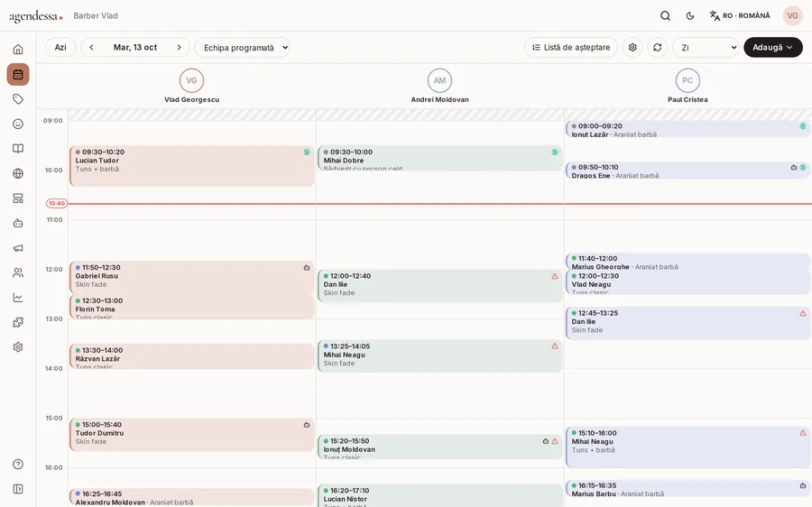The image size is (812, 507).
Task: Open Ionut Lazăr 09:00–09:20 appointment
Action: tap(688, 130)
